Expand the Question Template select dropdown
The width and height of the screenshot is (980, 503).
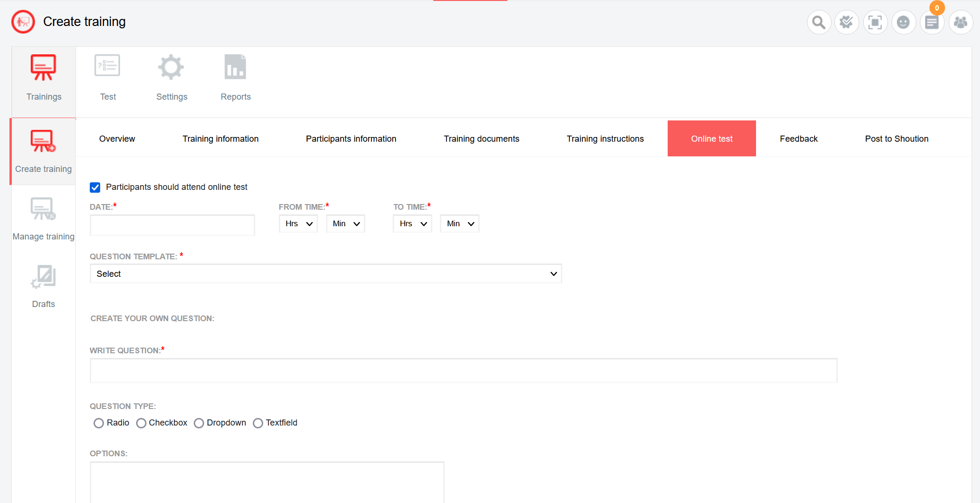[326, 274]
